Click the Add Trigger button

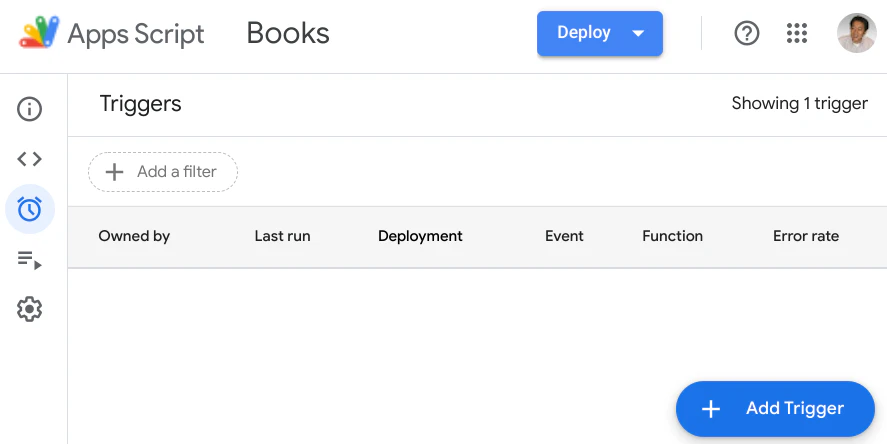[775, 408]
